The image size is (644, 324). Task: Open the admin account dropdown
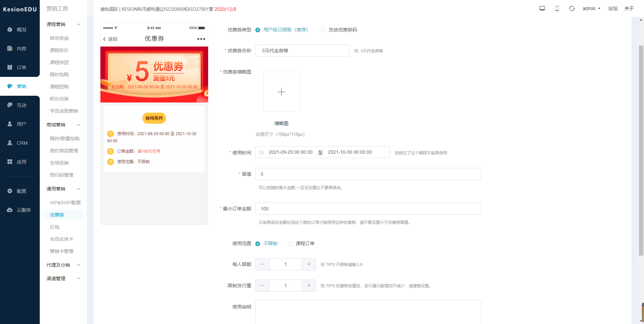tap(591, 8)
